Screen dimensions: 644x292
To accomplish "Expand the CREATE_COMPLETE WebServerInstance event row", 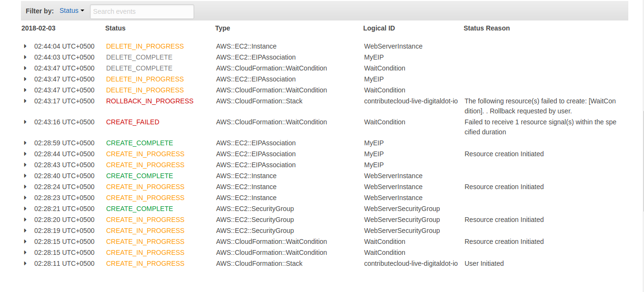I will pos(25,176).
